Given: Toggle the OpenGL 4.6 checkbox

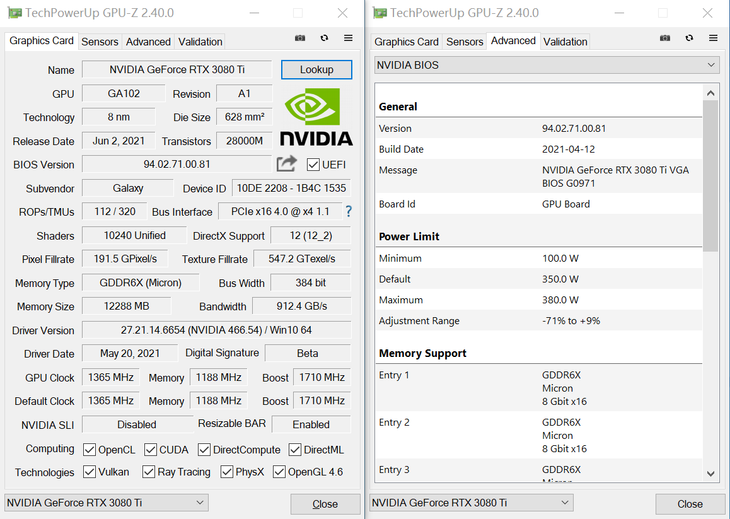Looking at the screenshot, I should (279, 472).
